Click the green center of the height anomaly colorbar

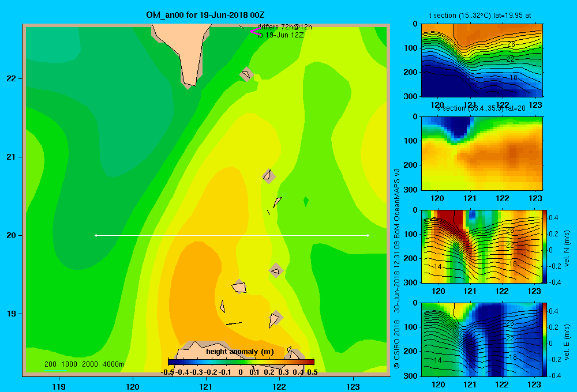(241, 362)
